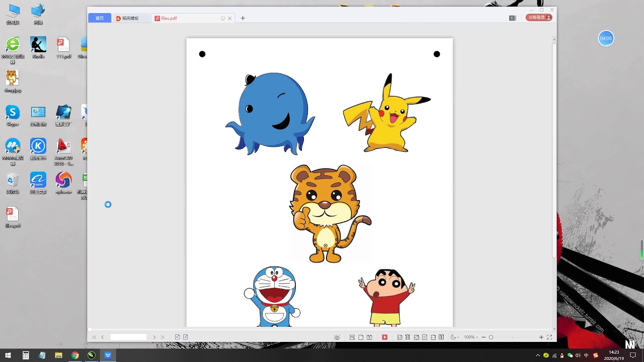Open Chrome from the taskbar
Screen dimensions: 644x362
pyautogui.click(x=75, y=355)
